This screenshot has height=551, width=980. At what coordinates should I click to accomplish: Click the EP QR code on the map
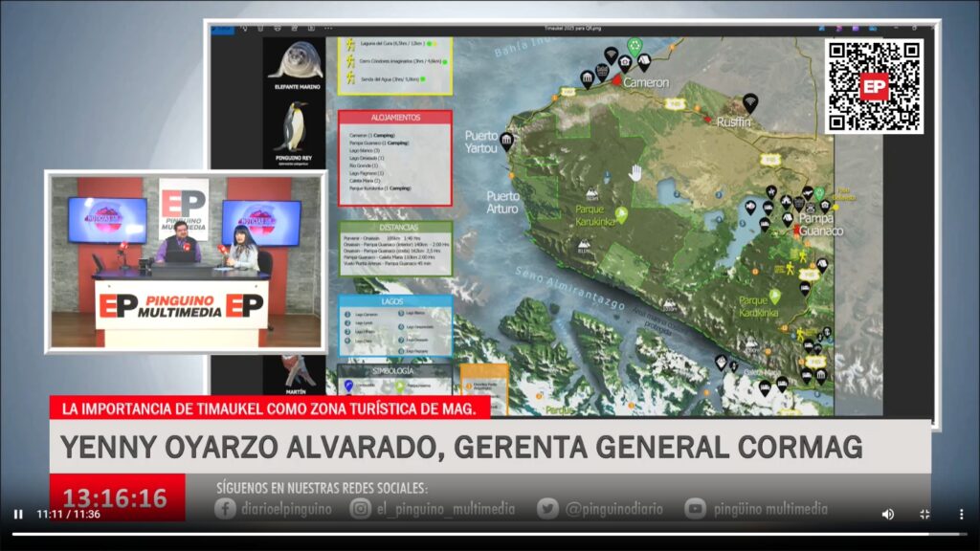[x=874, y=86]
